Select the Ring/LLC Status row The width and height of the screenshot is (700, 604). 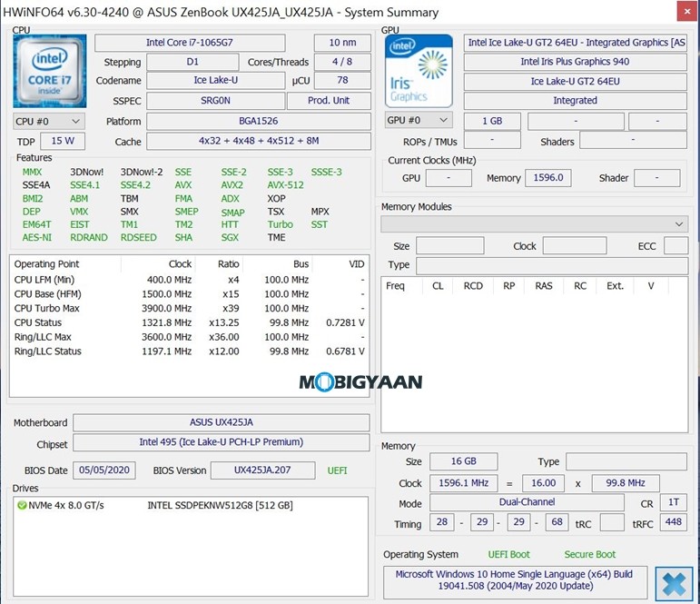[189, 352]
